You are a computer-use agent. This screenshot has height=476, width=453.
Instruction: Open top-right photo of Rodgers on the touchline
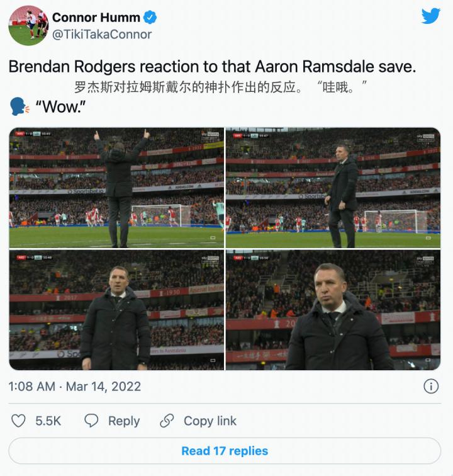click(x=333, y=188)
